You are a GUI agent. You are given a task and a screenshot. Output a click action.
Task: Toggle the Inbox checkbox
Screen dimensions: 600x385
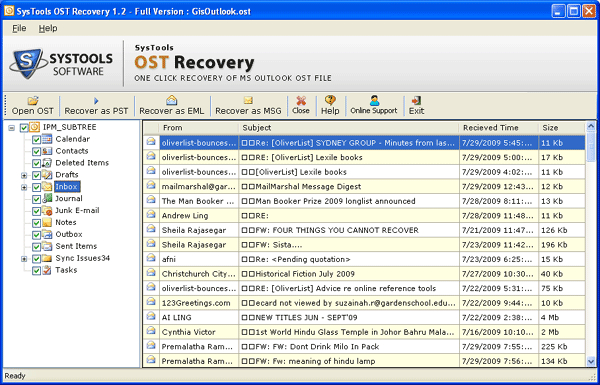(36, 187)
